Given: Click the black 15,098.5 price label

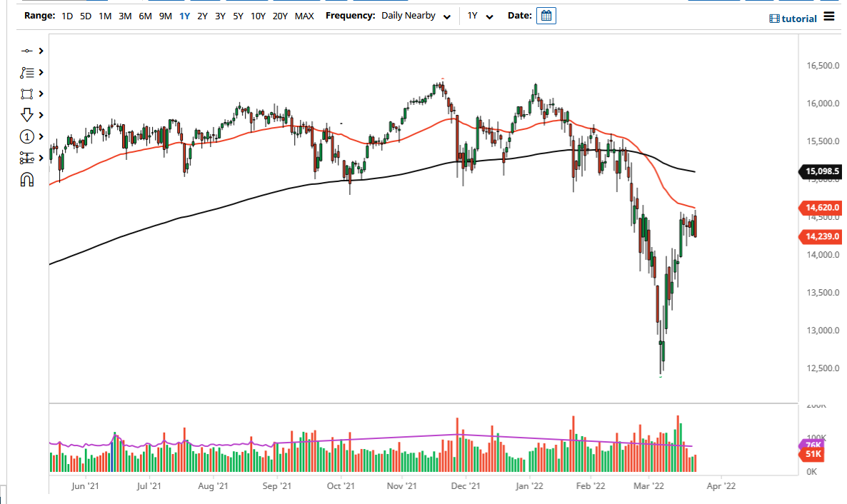Looking at the screenshot, I should (x=821, y=171).
